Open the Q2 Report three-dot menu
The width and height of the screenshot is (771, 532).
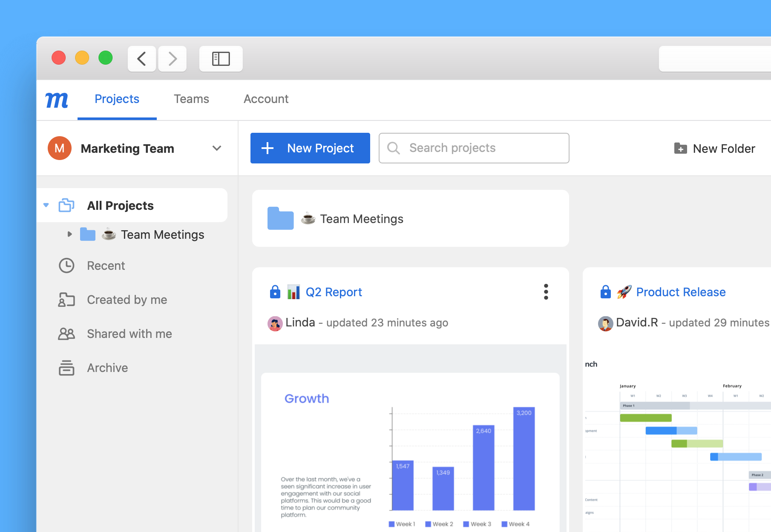pyautogui.click(x=546, y=292)
